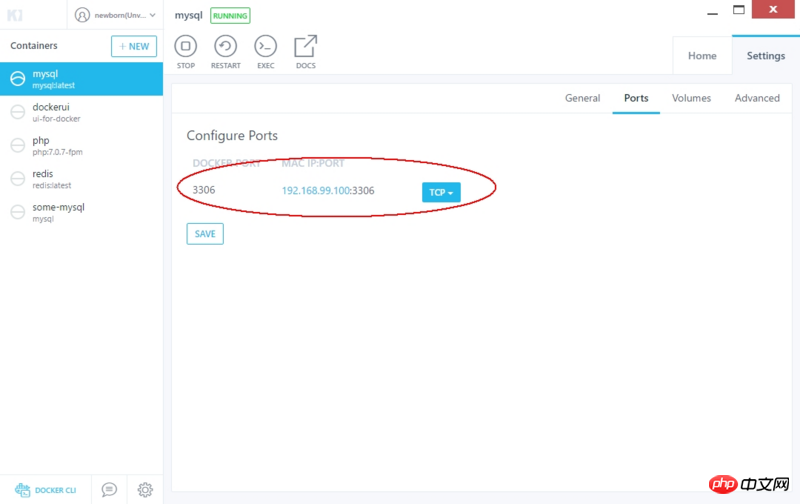Switch to the Settings tab
This screenshot has height=504, width=800.
tap(766, 56)
